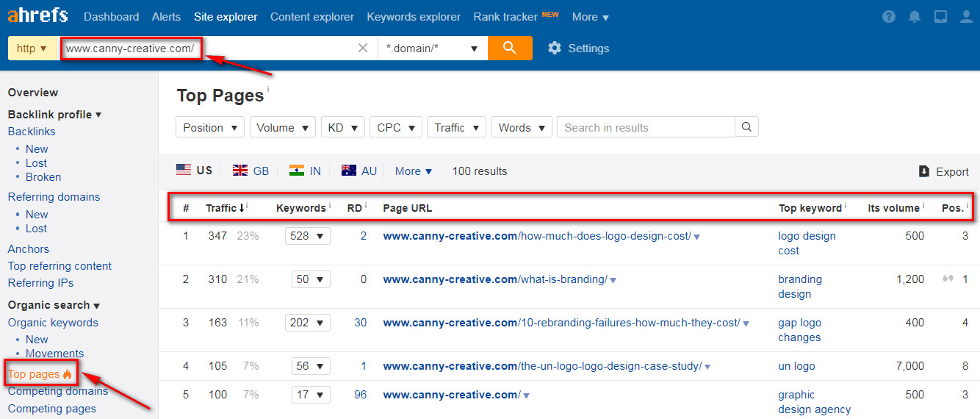Open Organic keywords in sidebar
This screenshot has width=980, height=419.
53,323
